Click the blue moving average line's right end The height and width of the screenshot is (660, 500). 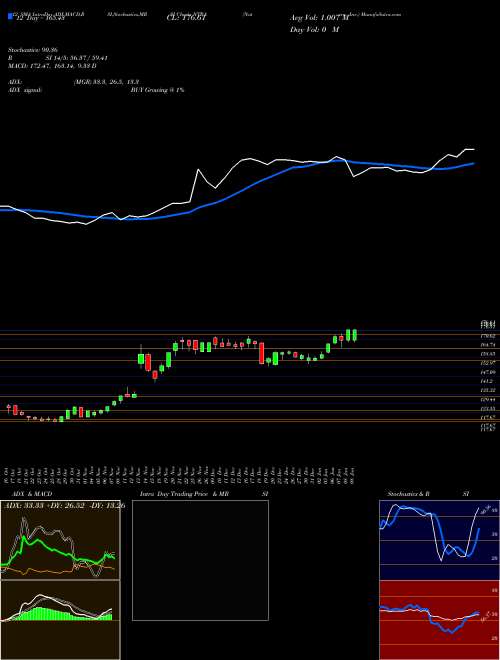pyautogui.click(x=473, y=163)
